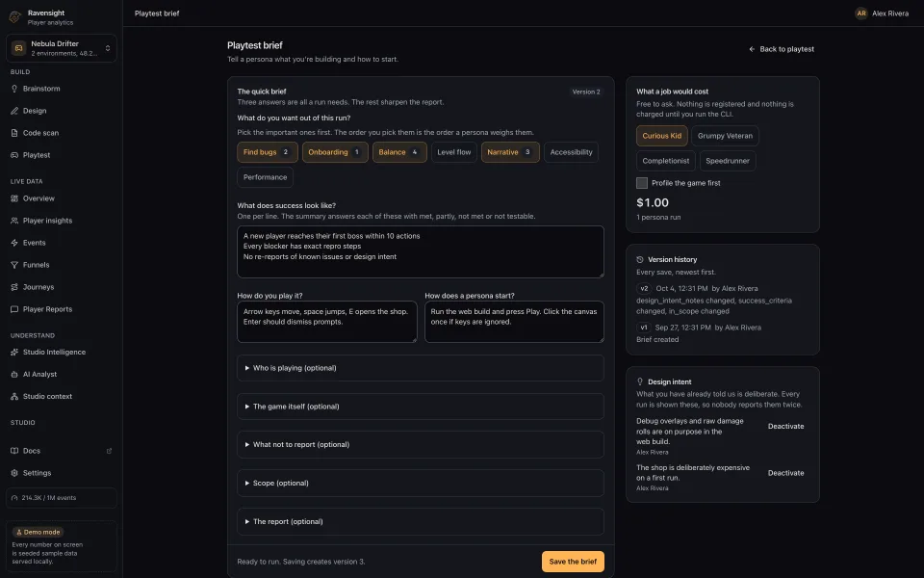Deactivate the expensive shop design intent
The height and width of the screenshot is (578, 924).
(785, 473)
